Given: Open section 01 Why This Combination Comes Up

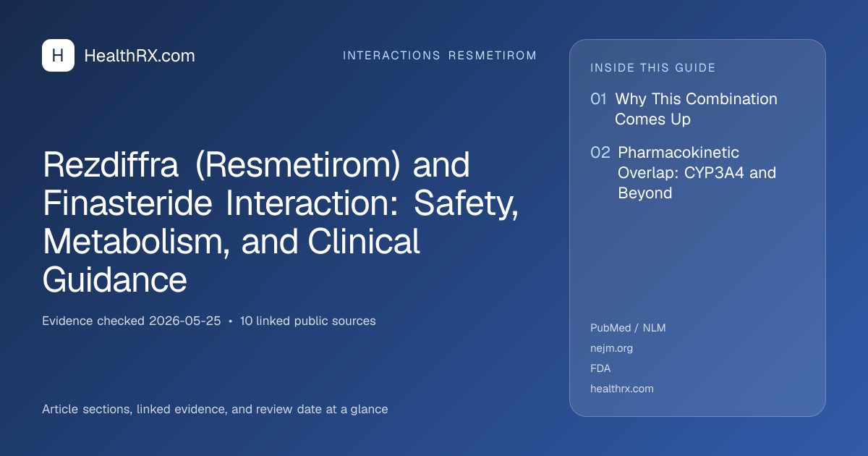Looking at the screenshot, I should (684, 109).
